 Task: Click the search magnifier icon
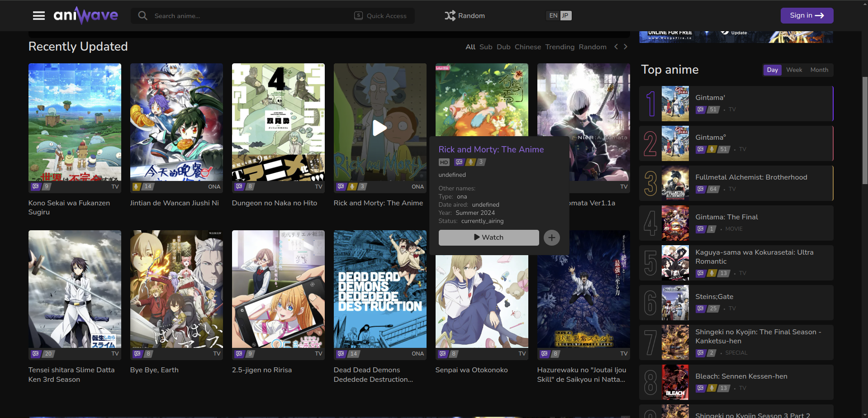pyautogui.click(x=143, y=16)
